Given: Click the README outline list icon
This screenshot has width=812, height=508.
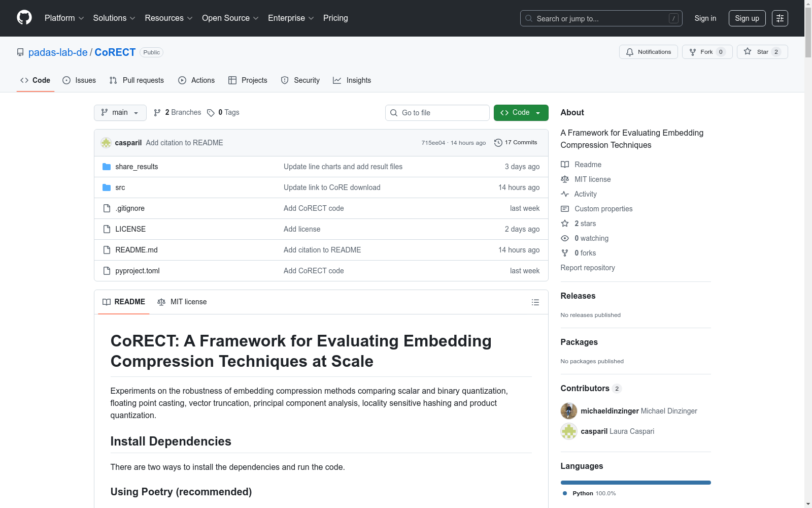Looking at the screenshot, I should 535,302.
